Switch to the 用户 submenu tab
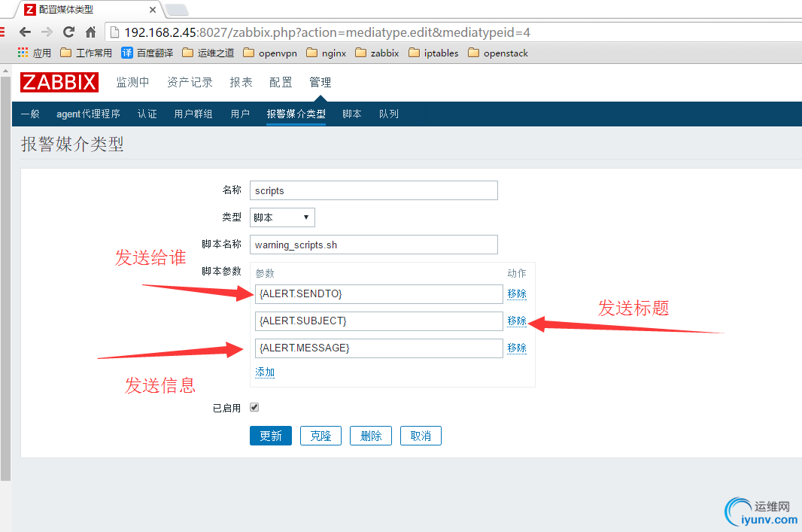 (x=240, y=114)
